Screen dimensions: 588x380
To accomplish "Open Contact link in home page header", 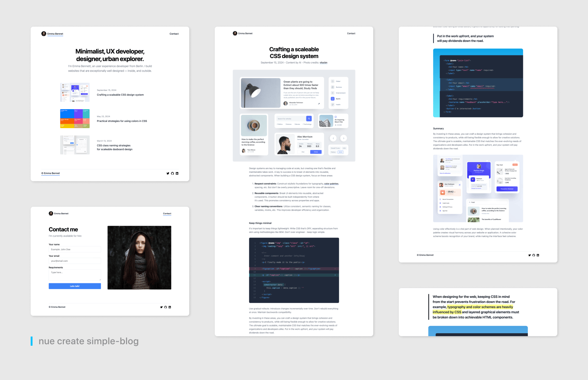I will [174, 34].
